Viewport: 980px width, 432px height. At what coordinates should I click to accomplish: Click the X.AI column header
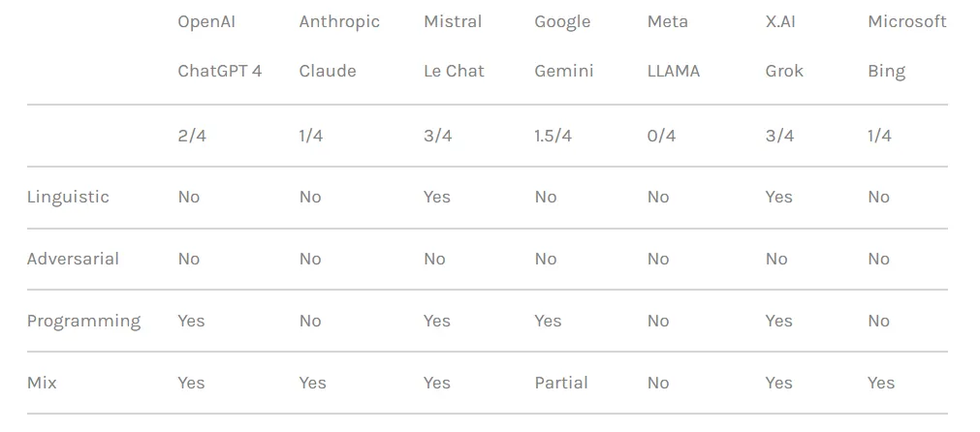click(780, 21)
